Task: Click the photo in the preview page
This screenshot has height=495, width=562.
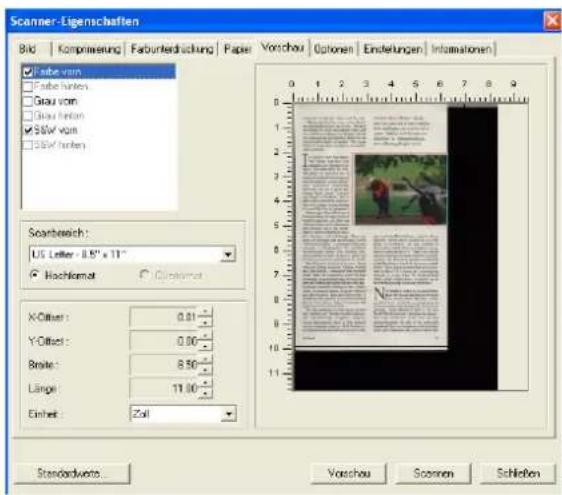Action: (x=401, y=189)
